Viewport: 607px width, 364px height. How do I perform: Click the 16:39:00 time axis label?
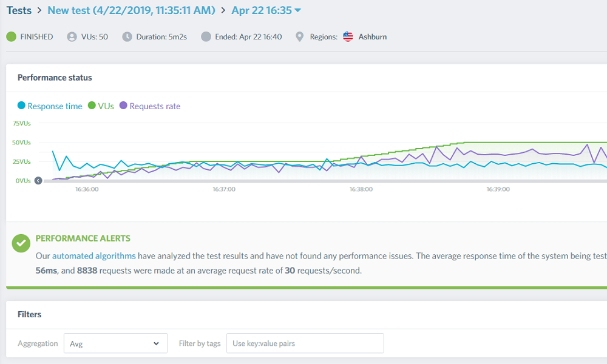click(x=498, y=189)
